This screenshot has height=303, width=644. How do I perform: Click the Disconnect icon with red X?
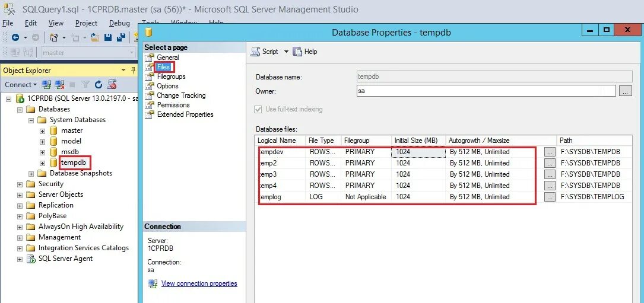pos(59,85)
